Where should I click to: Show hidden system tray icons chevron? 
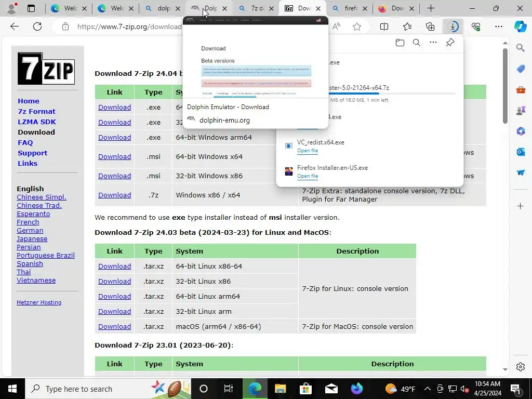(428, 389)
